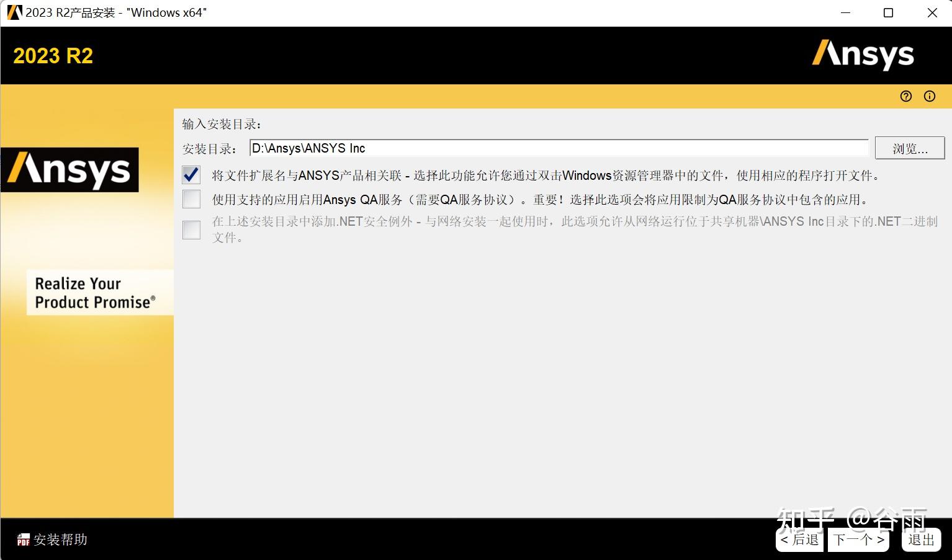
Task: Minimize the installer window
Action: point(845,12)
